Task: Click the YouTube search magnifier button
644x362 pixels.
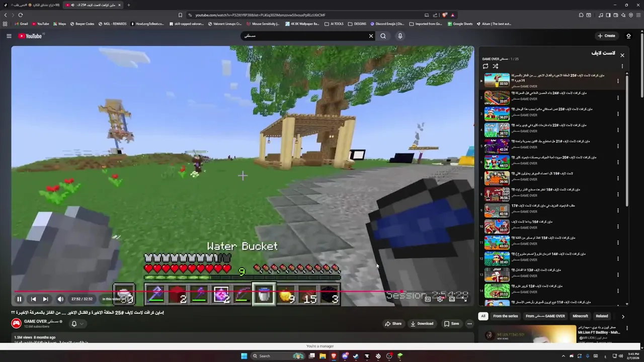Action: (x=383, y=36)
